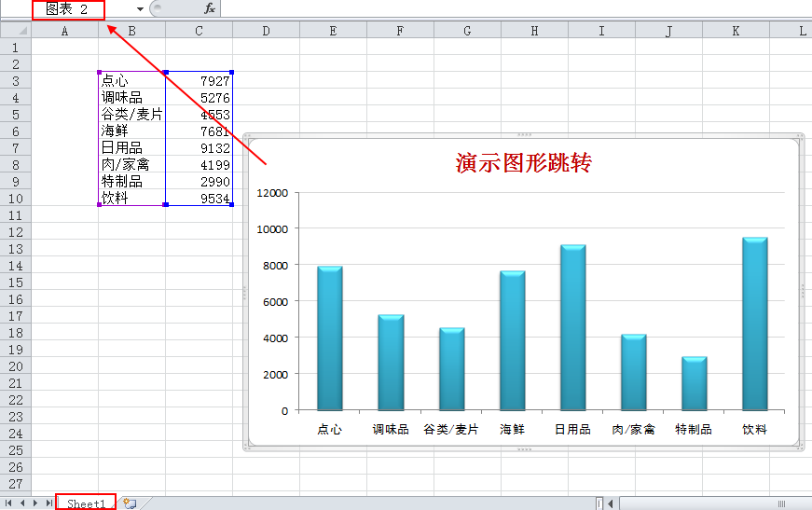Select row 27 header
Screen dimensions: 812x510
(x=16, y=484)
